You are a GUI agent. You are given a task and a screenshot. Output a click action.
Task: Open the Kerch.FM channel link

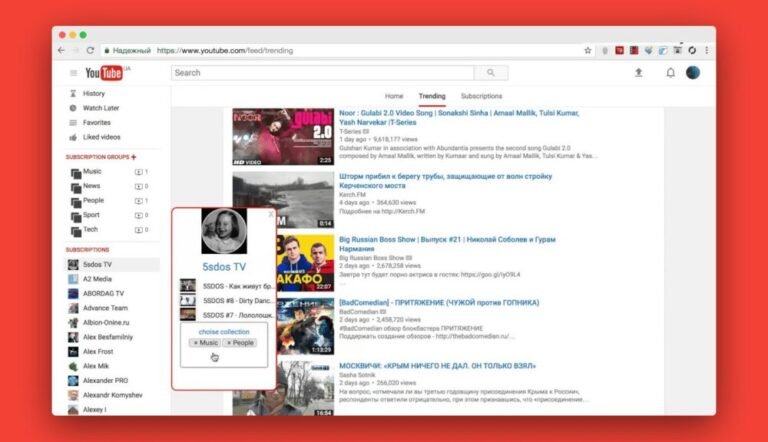tap(352, 195)
